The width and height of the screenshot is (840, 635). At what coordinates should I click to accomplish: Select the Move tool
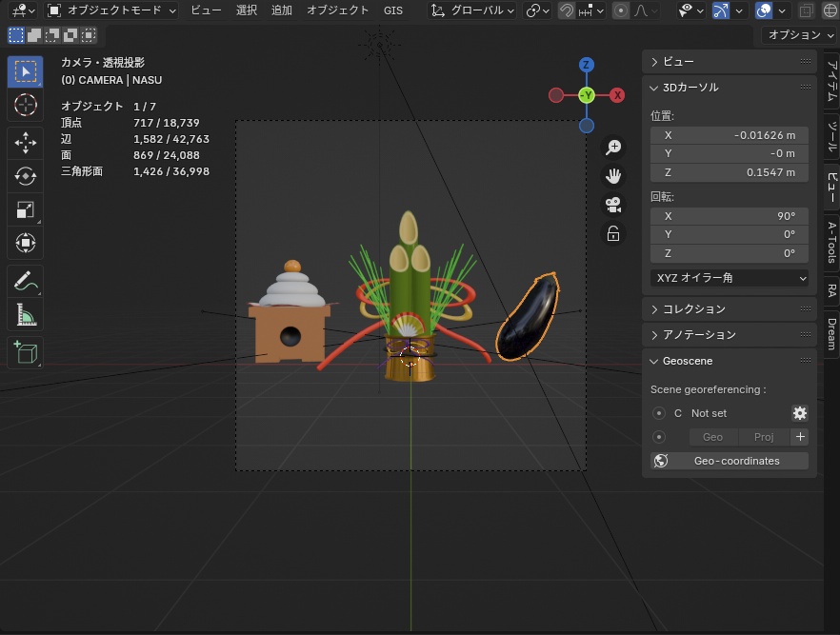pyautogui.click(x=25, y=143)
